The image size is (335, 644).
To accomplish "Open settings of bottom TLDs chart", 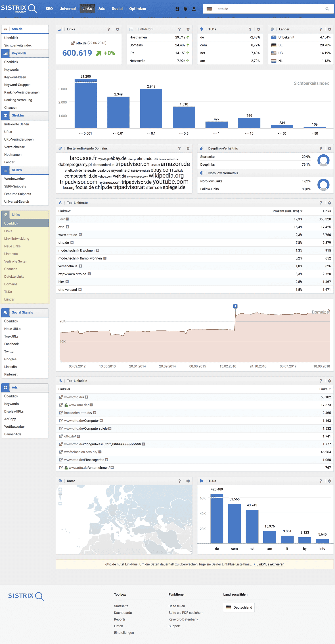I will click(x=329, y=481).
